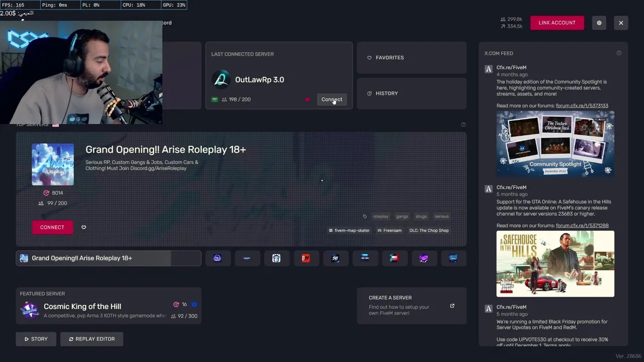Select the 'drugs' tag
The image size is (644, 362).
421,216
